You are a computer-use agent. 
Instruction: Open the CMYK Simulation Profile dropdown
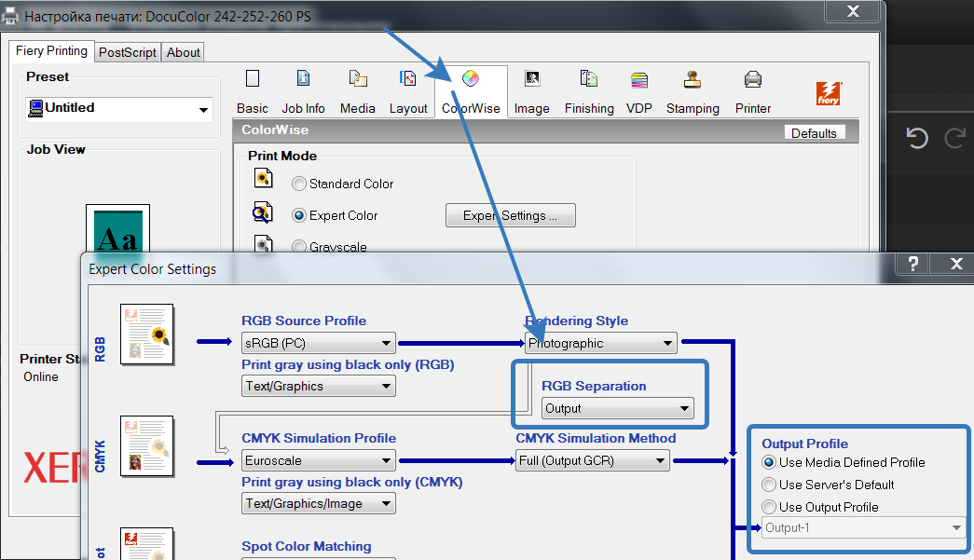(319, 460)
